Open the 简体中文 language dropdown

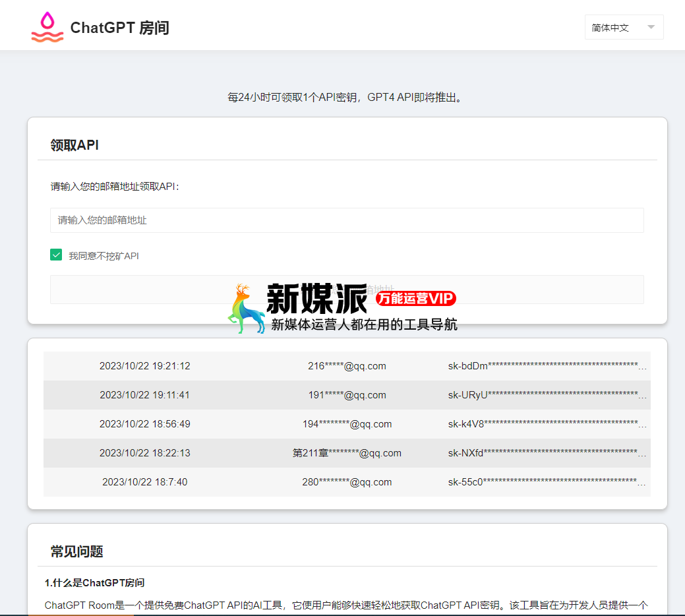pyautogui.click(x=624, y=27)
